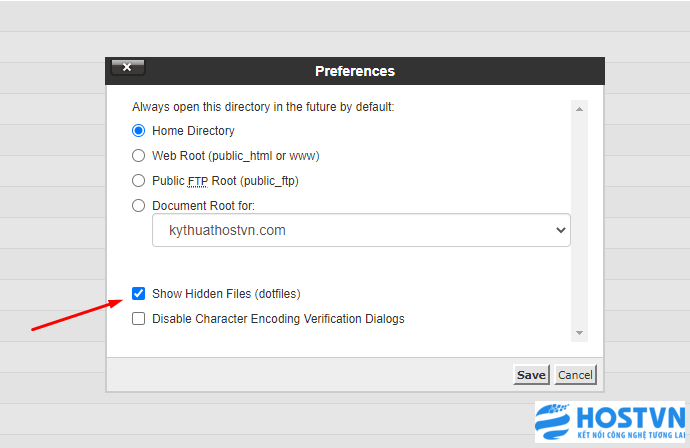Uncheck the Show Hidden Files checkbox
Viewport: 690px width, 448px height.
tap(139, 294)
